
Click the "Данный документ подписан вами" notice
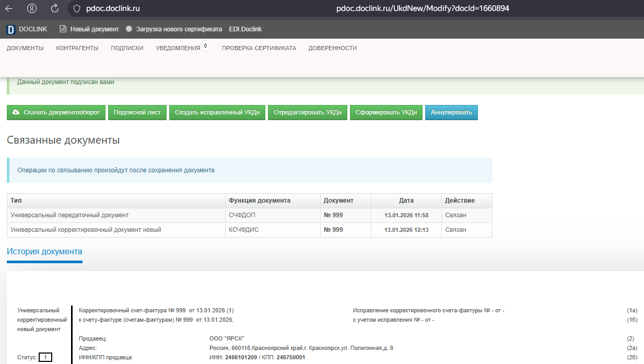[x=66, y=82]
